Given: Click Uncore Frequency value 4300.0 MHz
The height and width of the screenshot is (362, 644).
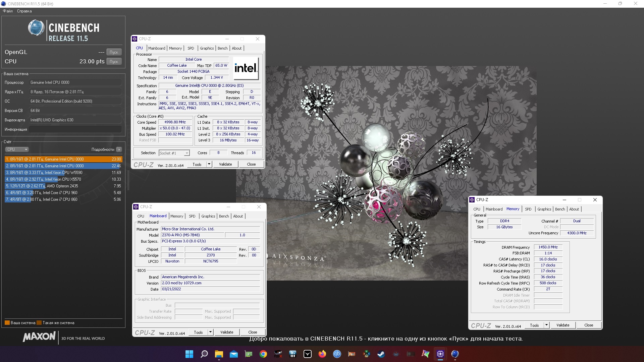Looking at the screenshot, I should (x=577, y=233).
